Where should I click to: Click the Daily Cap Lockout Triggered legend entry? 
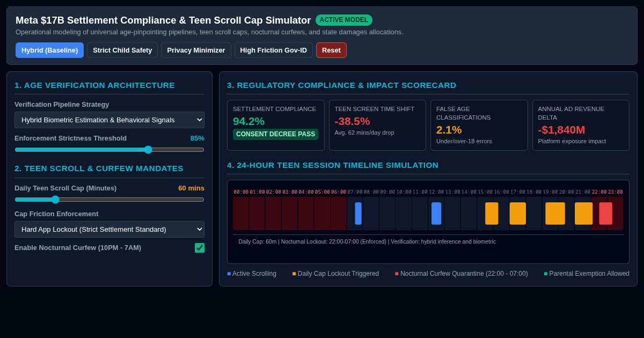(335, 274)
